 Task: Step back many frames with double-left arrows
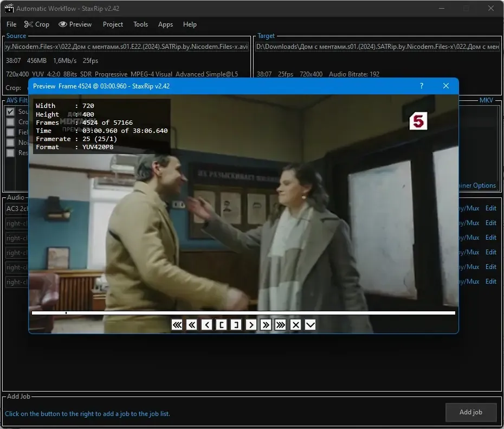(192, 325)
